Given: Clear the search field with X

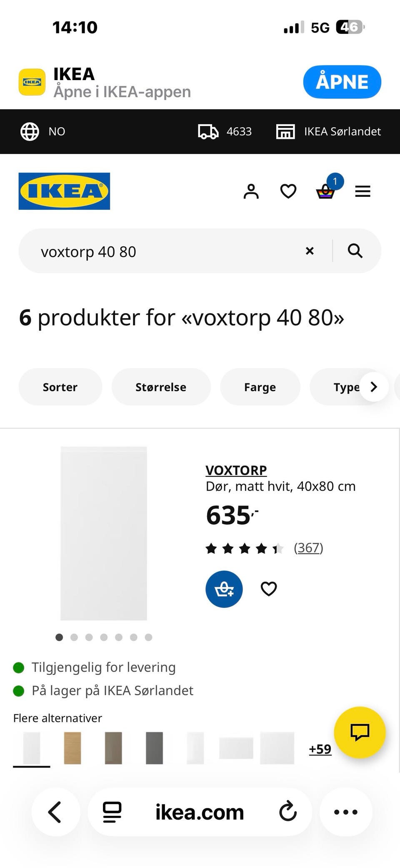Looking at the screenshot, I should pyautogui.click(x=310, y=251).
